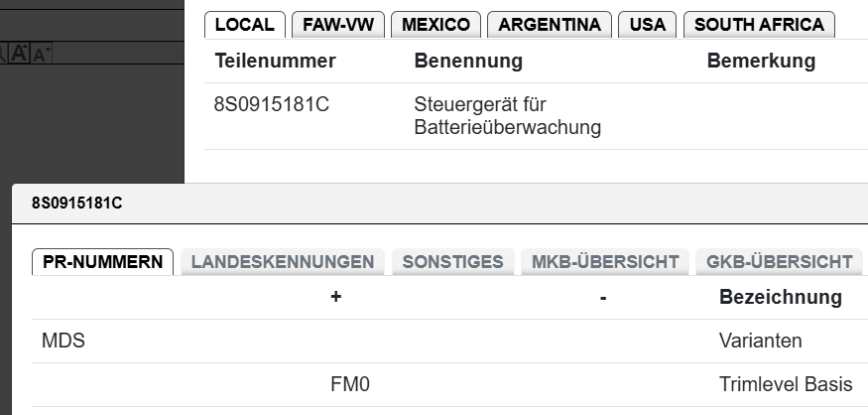Click the Teilenummer column header
The height and width of the screenshot is (415, 868).
275,62
